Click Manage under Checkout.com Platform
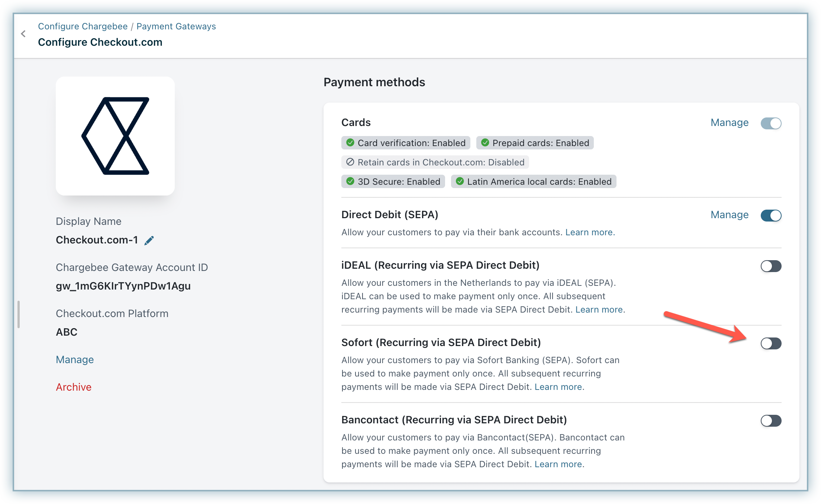 click(x=75, y=359)
